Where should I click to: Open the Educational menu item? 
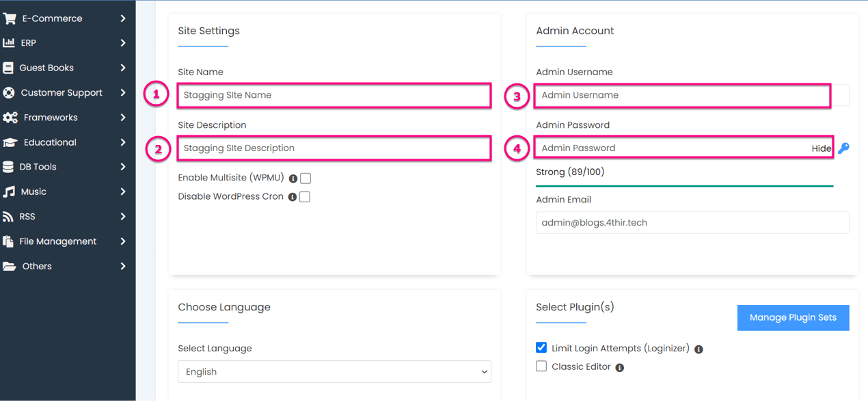(50, 142)
